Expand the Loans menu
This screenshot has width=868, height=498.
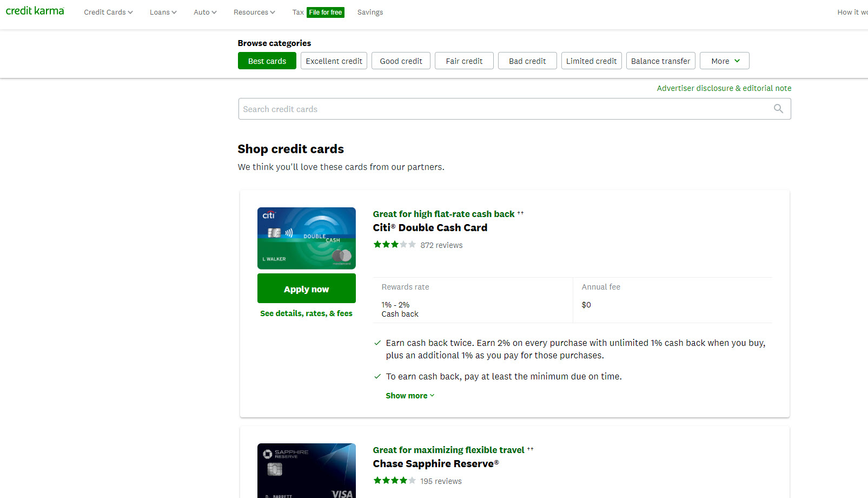163,12
